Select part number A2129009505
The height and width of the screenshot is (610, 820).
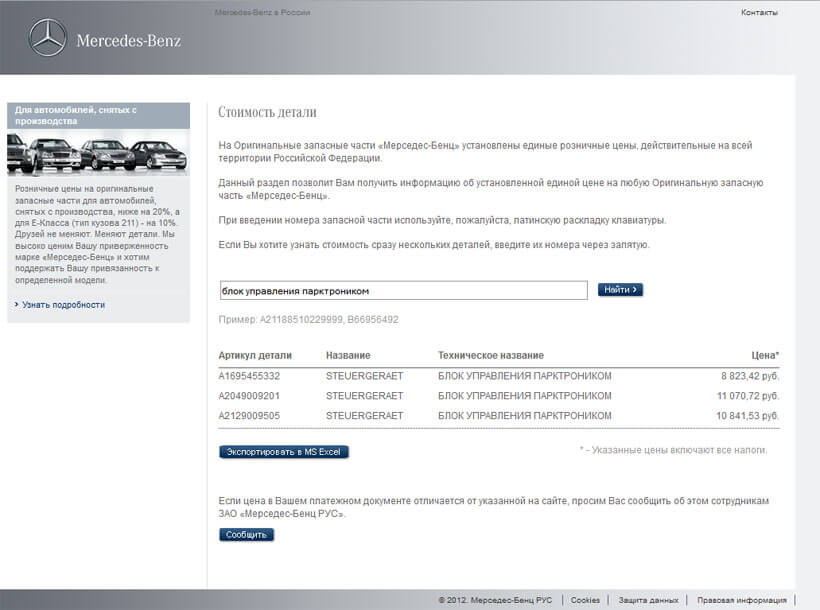[249, 415]
